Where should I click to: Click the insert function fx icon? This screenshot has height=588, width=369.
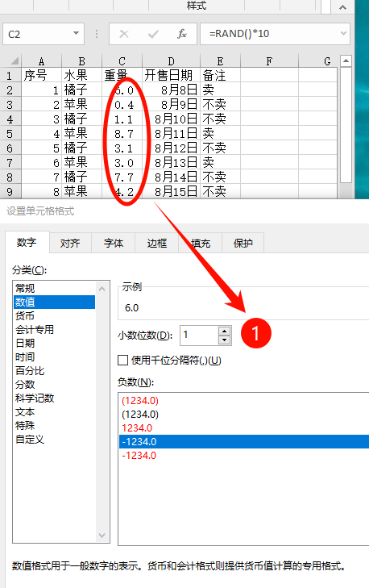[x=182, y=34]
